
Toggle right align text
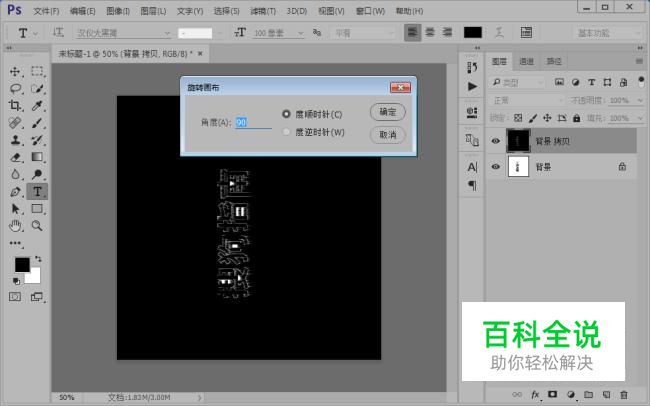pyautogui.click(x=447, y=32)
